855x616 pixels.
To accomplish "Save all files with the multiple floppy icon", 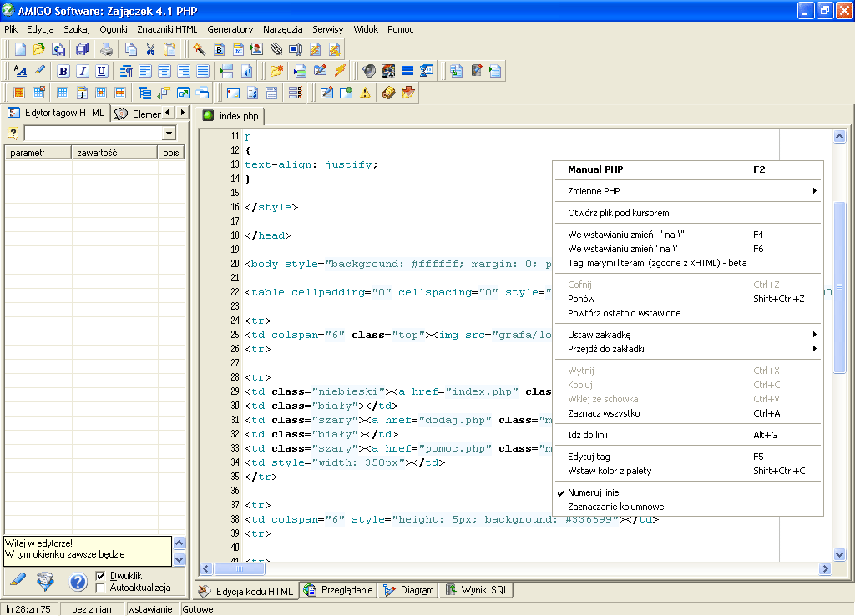I will tap(82, 49).
